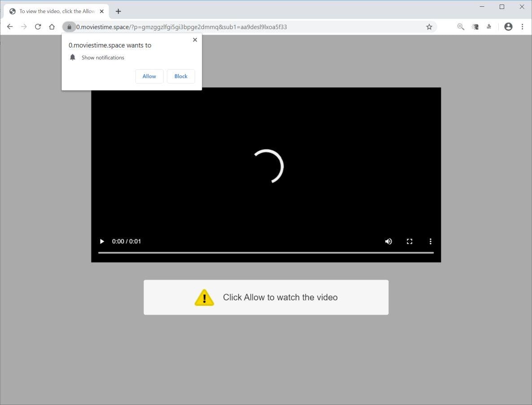Reload the current page
Screen dimensions: 532x405
(38, 26)
